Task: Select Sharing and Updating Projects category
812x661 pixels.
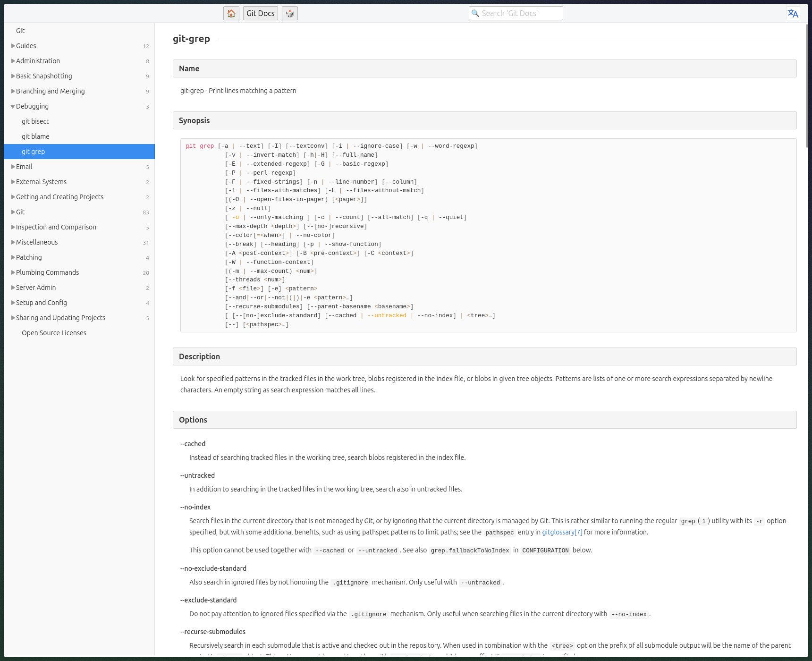Action: [79, 318]
